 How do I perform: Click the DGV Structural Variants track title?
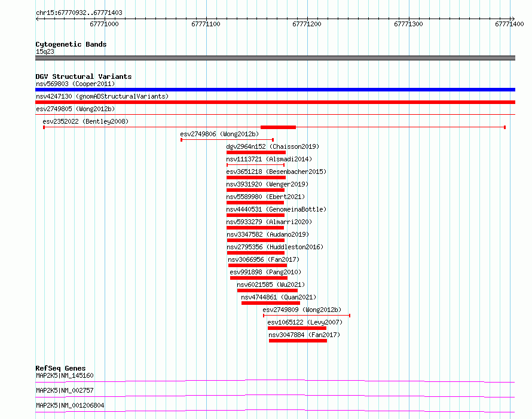point(84,77)
